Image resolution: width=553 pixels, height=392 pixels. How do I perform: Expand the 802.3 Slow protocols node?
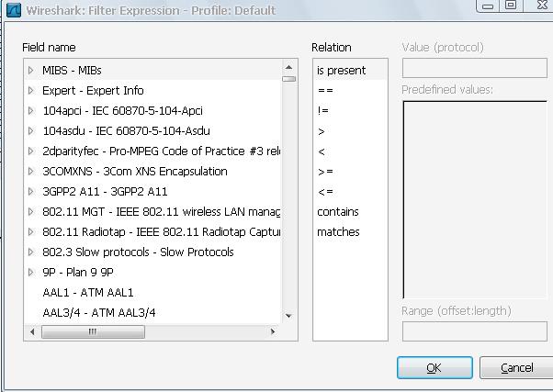coord(31,252)
